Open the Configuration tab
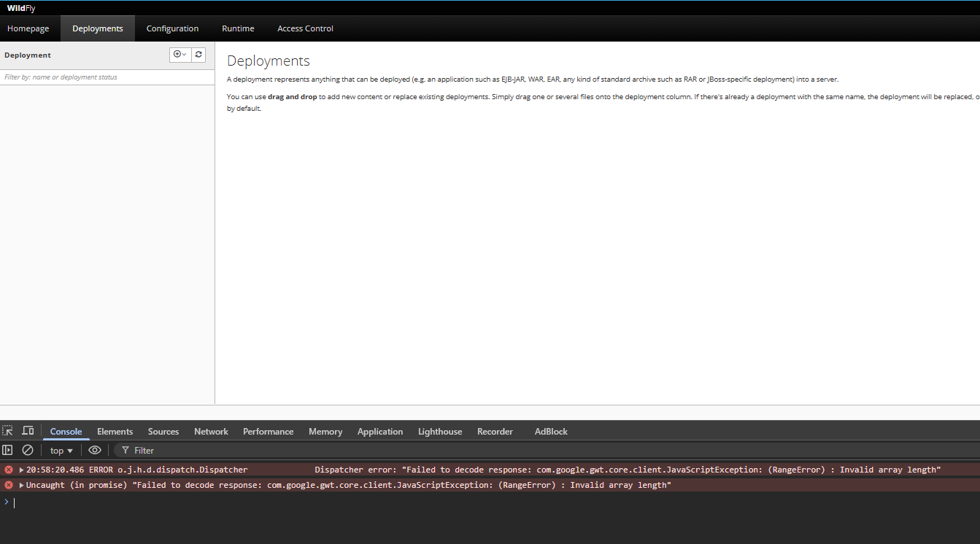 coord(172,28)
